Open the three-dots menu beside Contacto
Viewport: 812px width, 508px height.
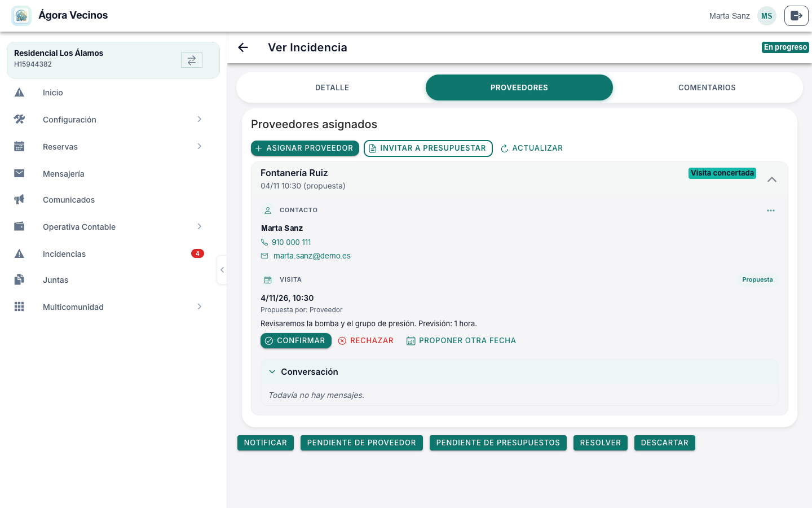tap(771, 211)
